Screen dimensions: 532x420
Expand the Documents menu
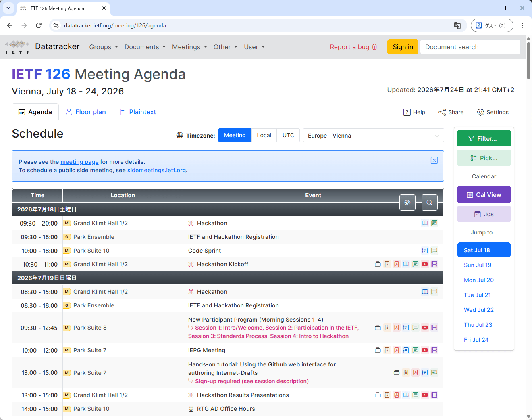tap(145, 47)
